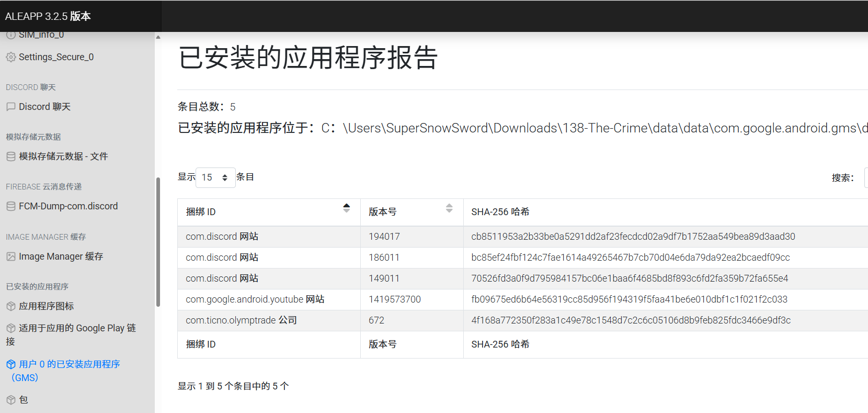Click the Discord 聊天 chat bubble icon
The image size is (868, 413).
(11, 107)
